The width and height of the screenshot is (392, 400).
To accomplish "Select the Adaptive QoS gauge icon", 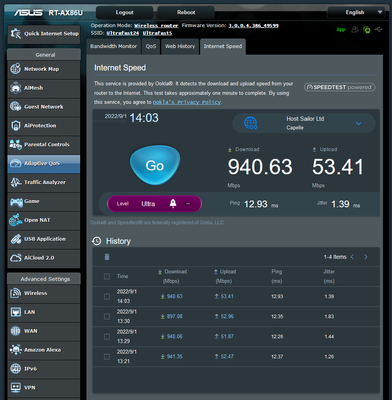I will point(15,163).
